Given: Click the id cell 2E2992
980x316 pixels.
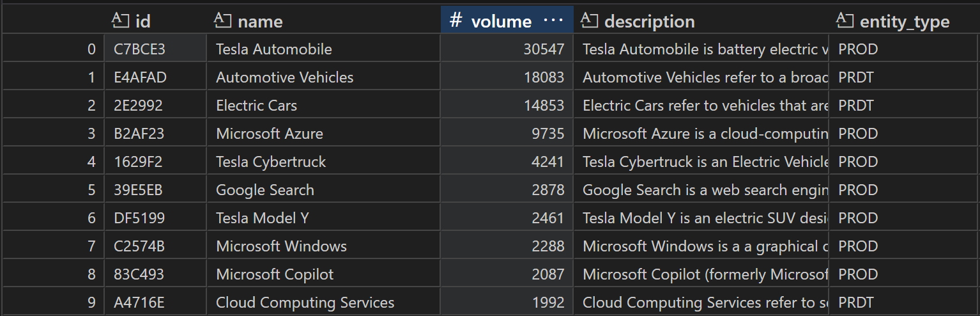Looking at the screenshot, I should point(155,106).
